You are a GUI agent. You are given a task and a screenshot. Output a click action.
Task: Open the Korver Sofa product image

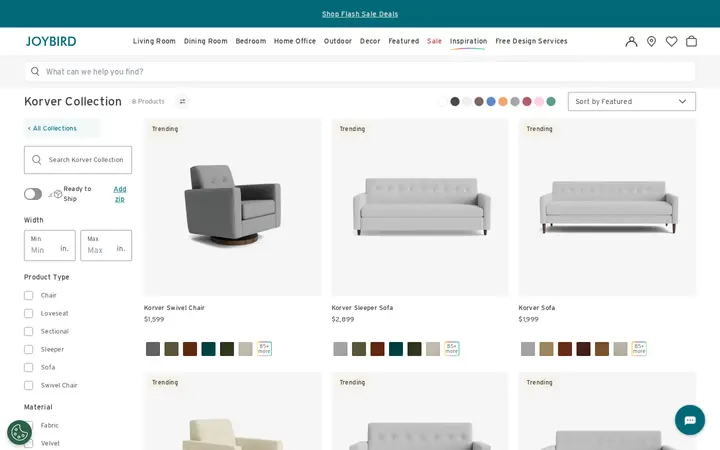coord(607,207)
